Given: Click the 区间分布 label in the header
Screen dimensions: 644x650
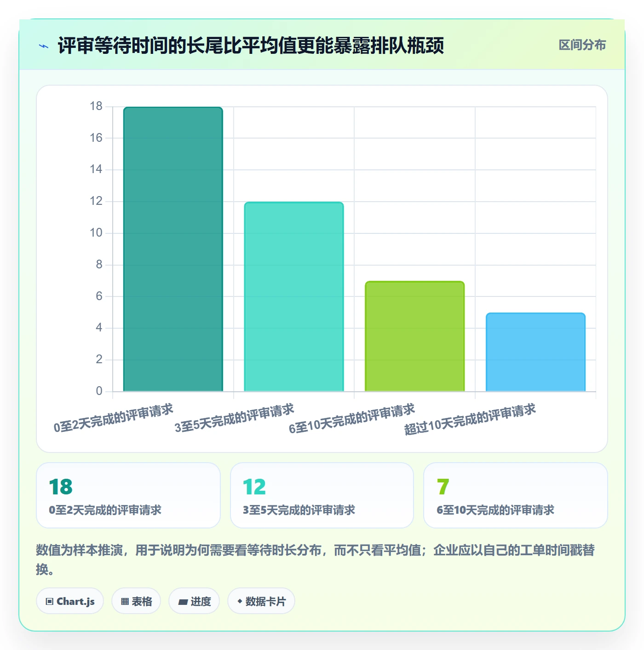Looking at the screenshot, I should point(582,45).
